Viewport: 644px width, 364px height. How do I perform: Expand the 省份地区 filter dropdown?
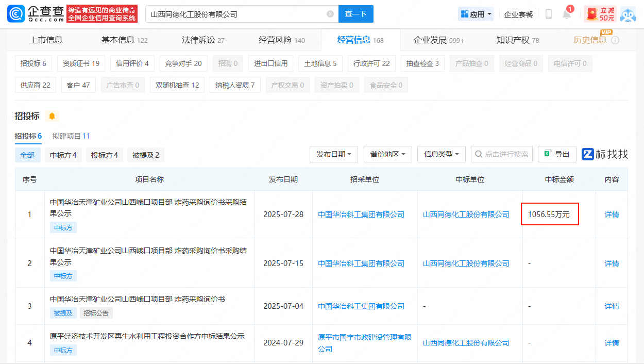click(388, 154)
